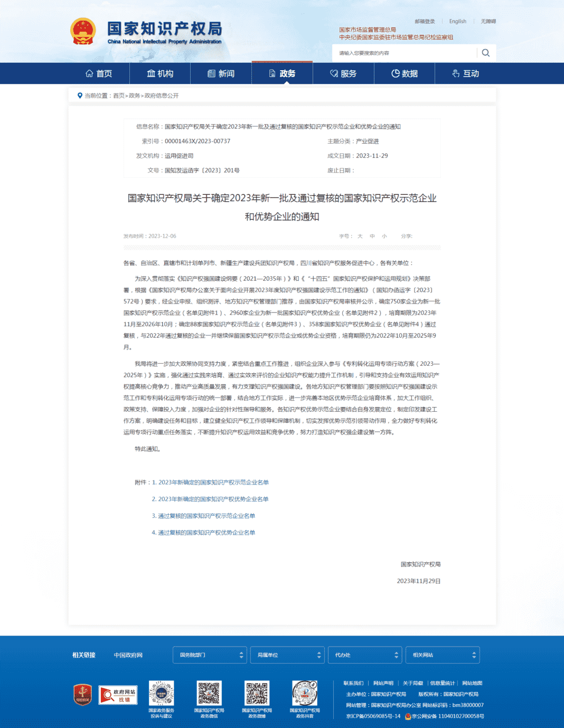
Task: Set font size to 小
Action: point(384,236)
